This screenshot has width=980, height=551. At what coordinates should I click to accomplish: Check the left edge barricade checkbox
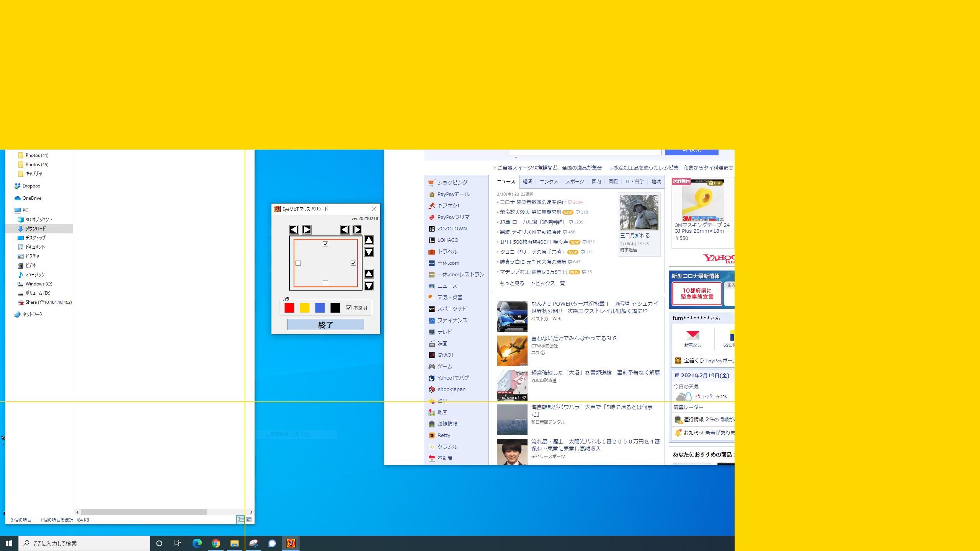click(298, 263)
